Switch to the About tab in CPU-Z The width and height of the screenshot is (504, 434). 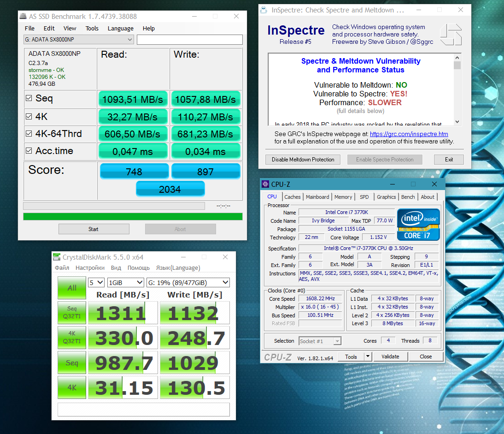coord(428,197)
